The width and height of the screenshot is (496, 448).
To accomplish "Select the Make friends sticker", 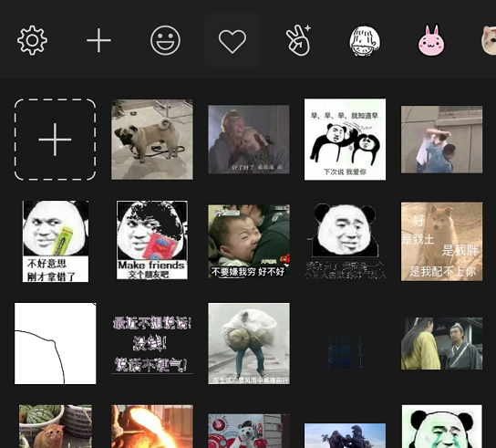I will click(x=152, y=240).
